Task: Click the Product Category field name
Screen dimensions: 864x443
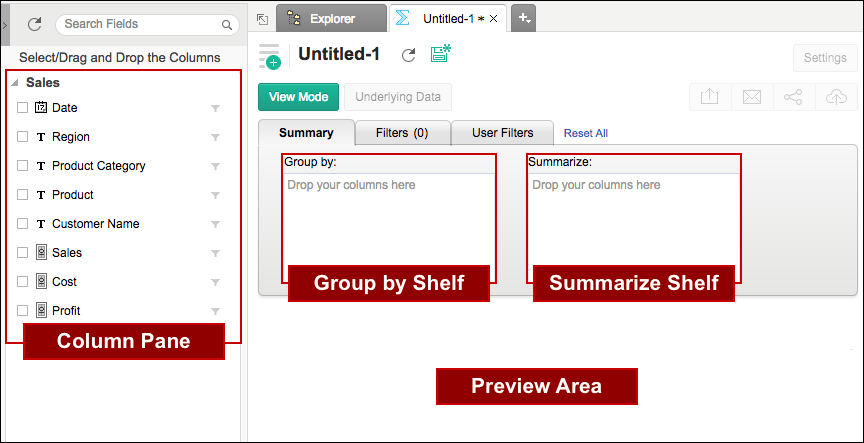Action: [x=99, y=166]
